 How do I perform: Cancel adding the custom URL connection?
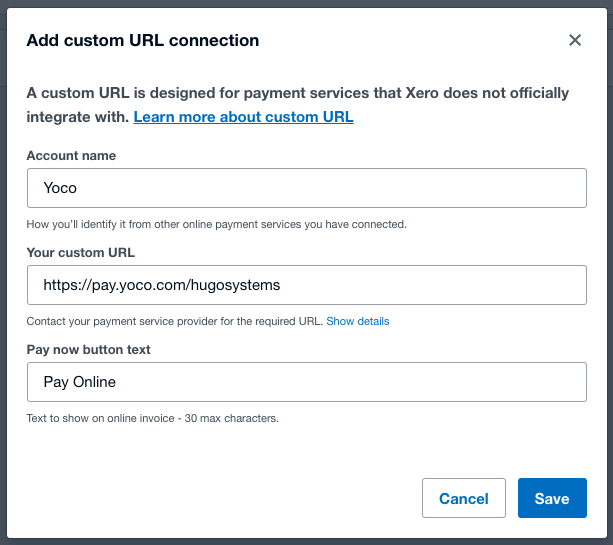[463, 498]
